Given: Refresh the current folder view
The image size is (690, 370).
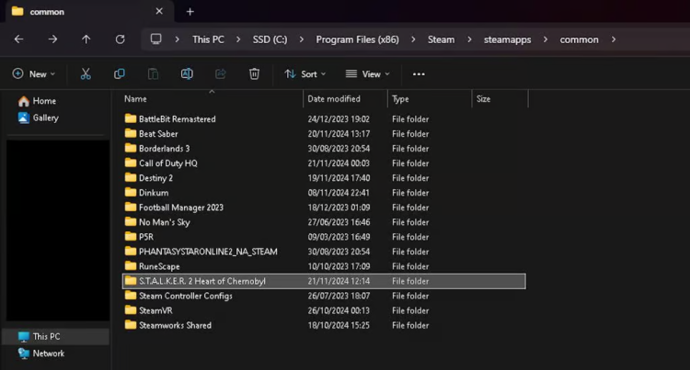Looking at the screenshot, I should pyautogui.click(x=120, y=39).
